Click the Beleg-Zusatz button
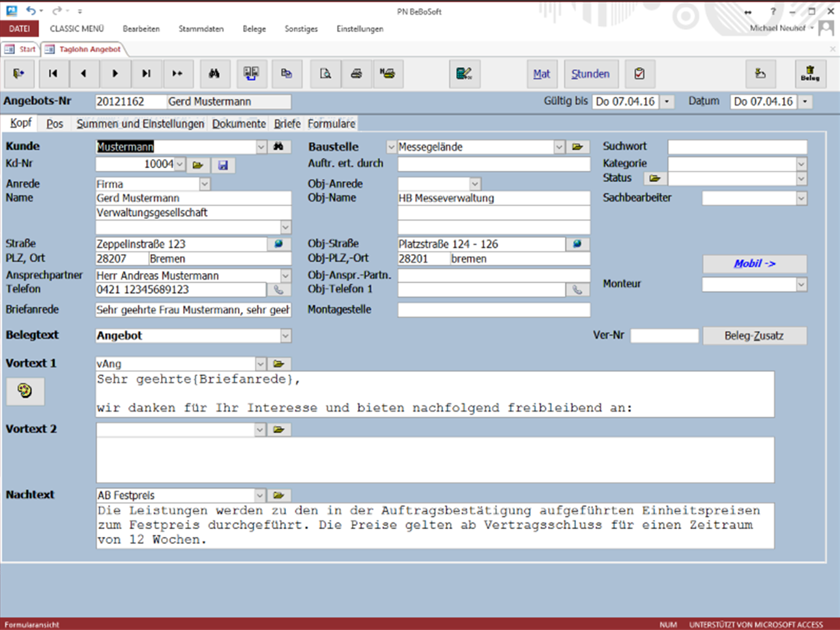 coord(754,336)
